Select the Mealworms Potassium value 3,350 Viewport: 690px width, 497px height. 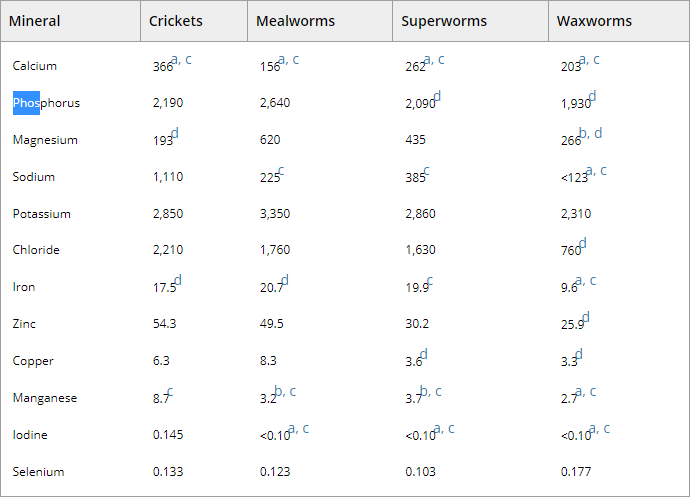(275, 214)
